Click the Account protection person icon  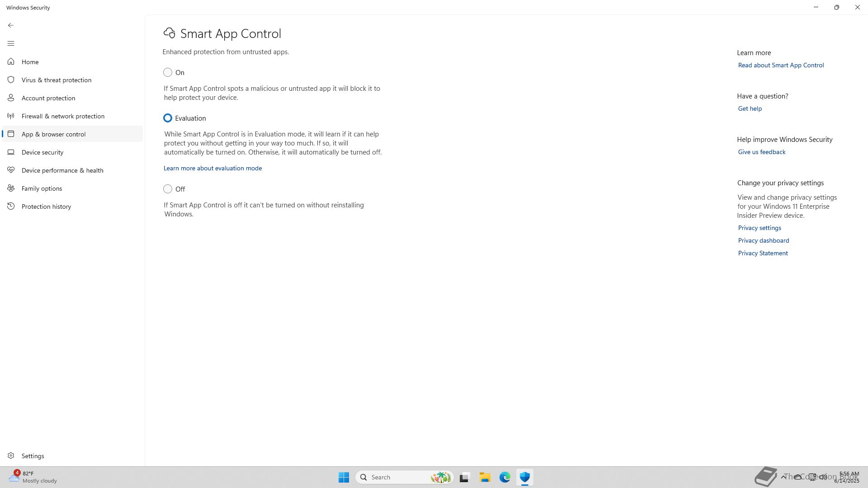(11, 98)
